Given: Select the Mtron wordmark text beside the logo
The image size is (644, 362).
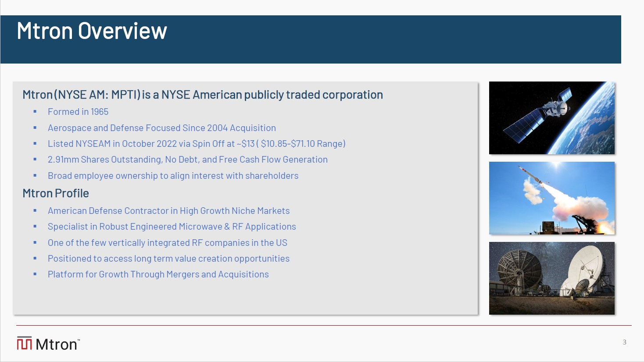Looking at the screenshot, I should pyautogui.click(x=57, y=344).
